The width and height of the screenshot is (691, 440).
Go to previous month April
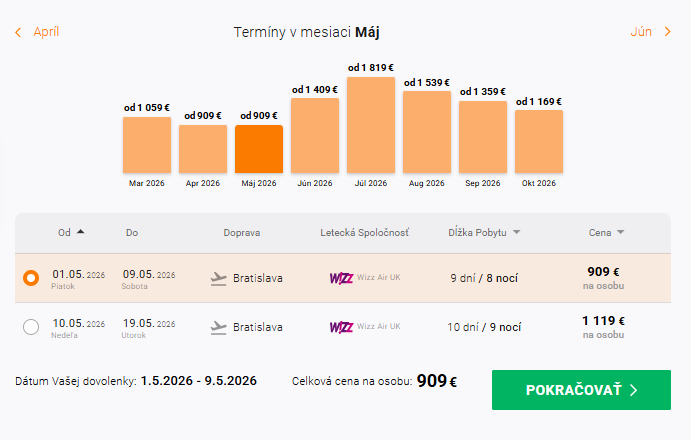46,32
